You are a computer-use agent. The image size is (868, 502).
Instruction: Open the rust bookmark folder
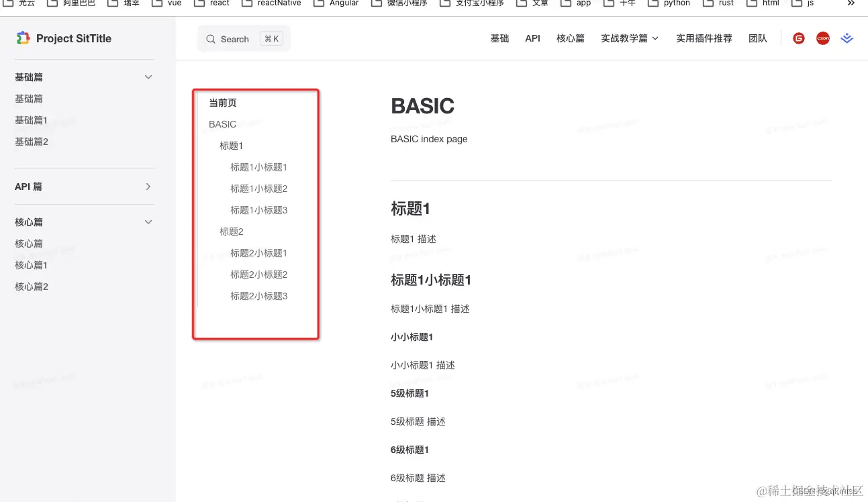[x=718, y=3]
